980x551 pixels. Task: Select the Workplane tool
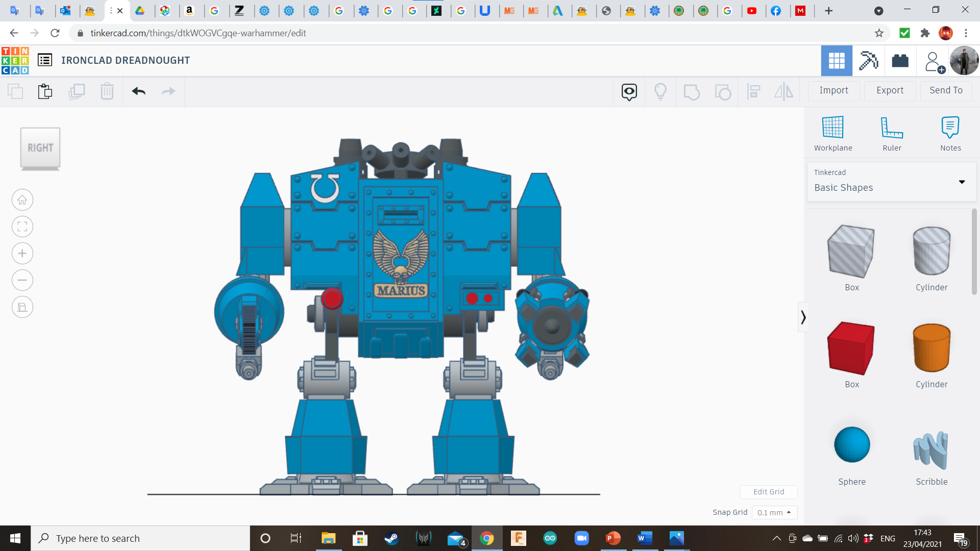coord(832,133)
